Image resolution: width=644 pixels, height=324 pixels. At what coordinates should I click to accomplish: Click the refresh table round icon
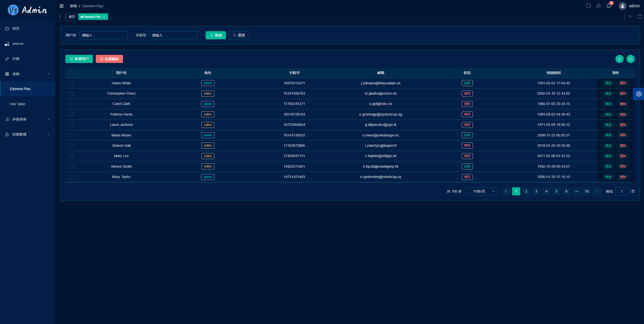pyautogui.click(x=631, y=59)
